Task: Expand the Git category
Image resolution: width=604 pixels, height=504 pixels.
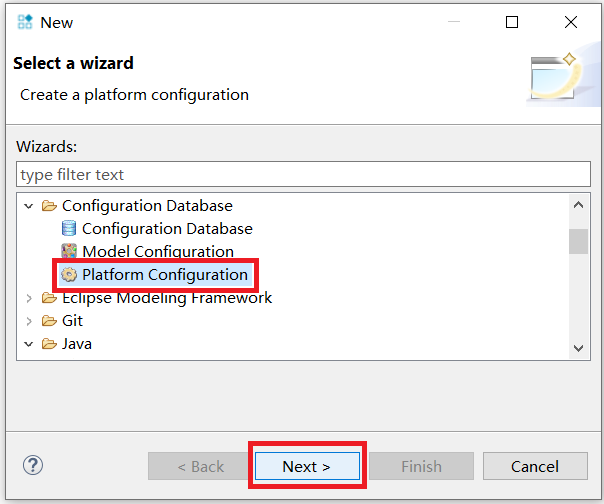Action: [x=28, y=321]
